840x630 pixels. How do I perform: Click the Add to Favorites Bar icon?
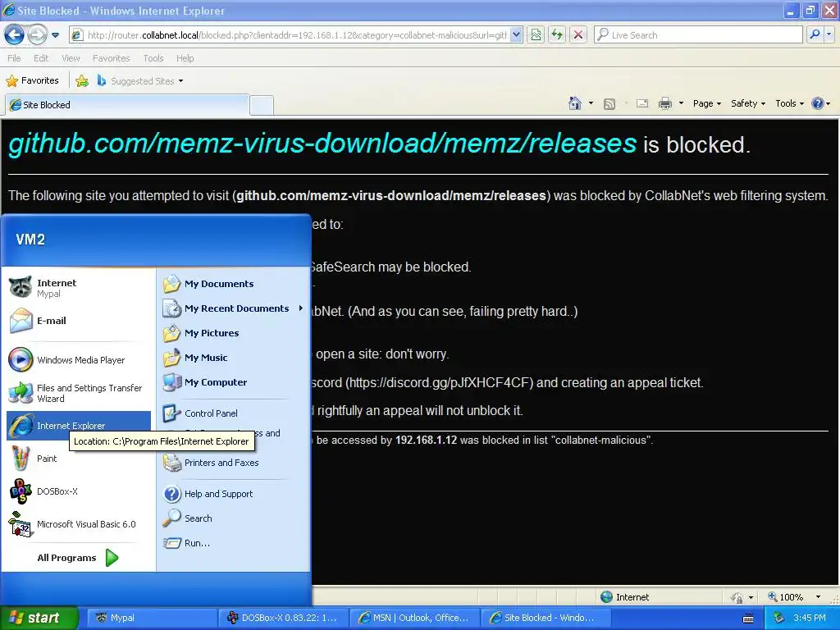(82, 81)
